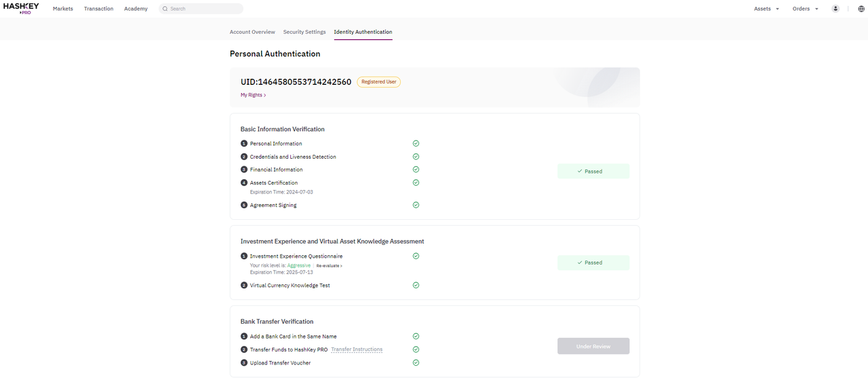
Task: Focus the Search input field
Action: click(x=201, y=9)
